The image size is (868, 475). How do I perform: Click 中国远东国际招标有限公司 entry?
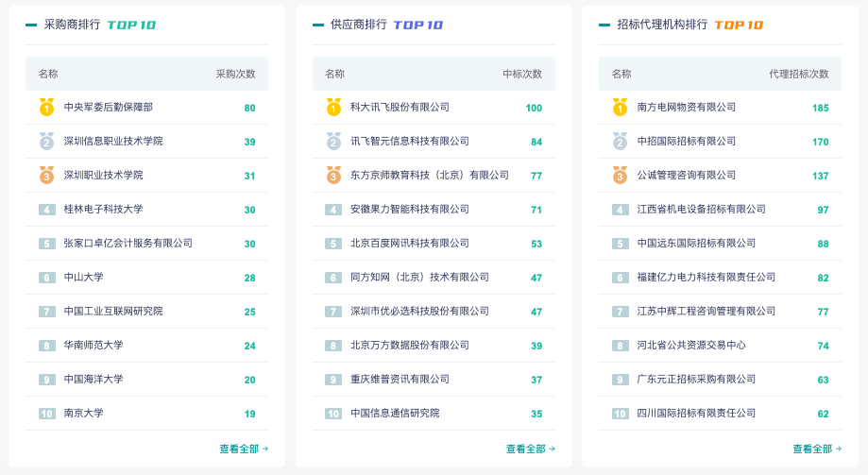point(696,243)
